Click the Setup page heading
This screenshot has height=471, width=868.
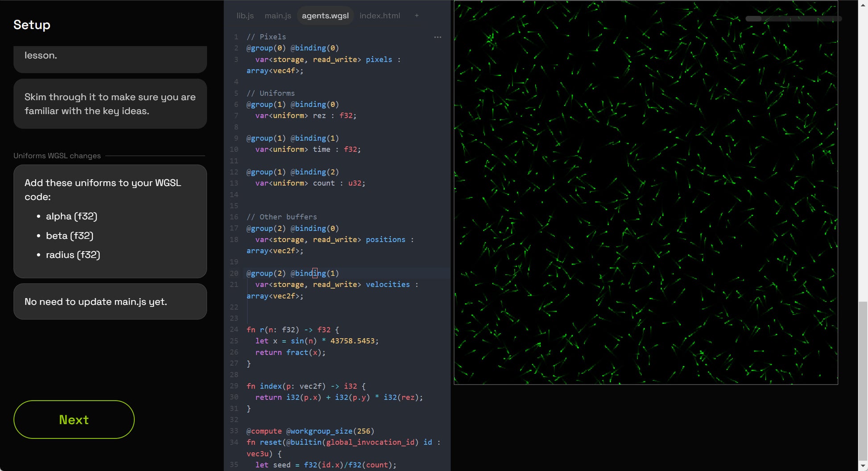click(x=32, y=25)
